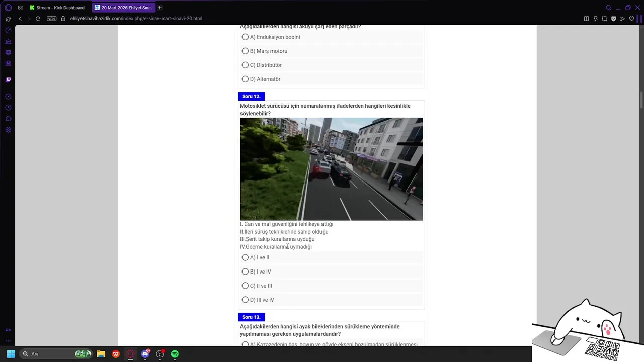Open OBS Studio from the taskbar

coord(160,354)
